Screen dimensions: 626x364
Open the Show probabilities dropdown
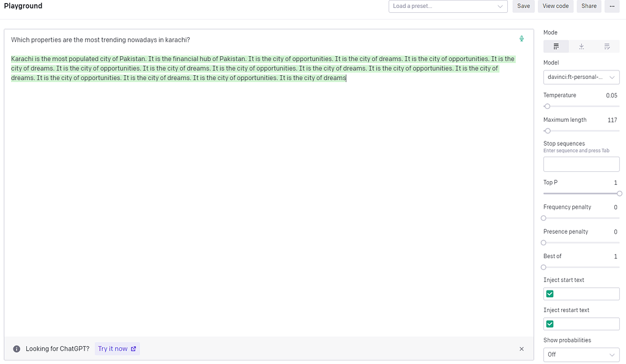[581, 354]
